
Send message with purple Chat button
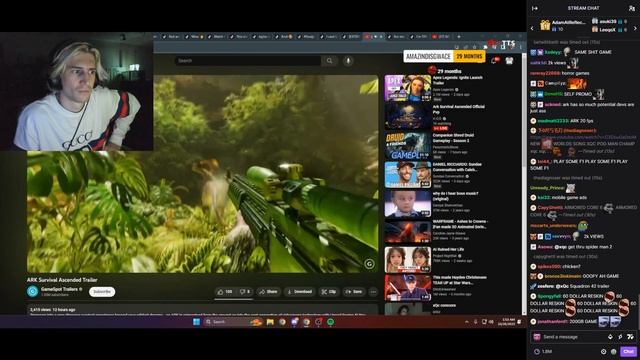click(628, 351)
